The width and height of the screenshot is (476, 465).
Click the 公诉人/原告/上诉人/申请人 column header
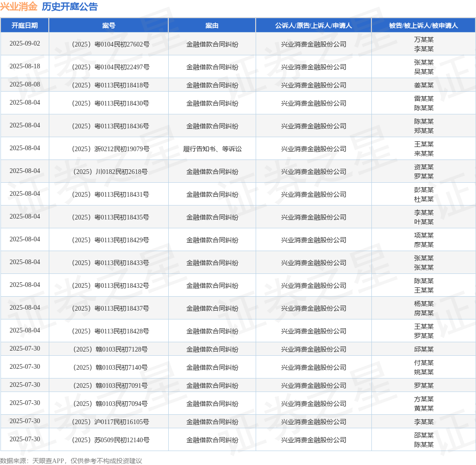click(313, 26)
